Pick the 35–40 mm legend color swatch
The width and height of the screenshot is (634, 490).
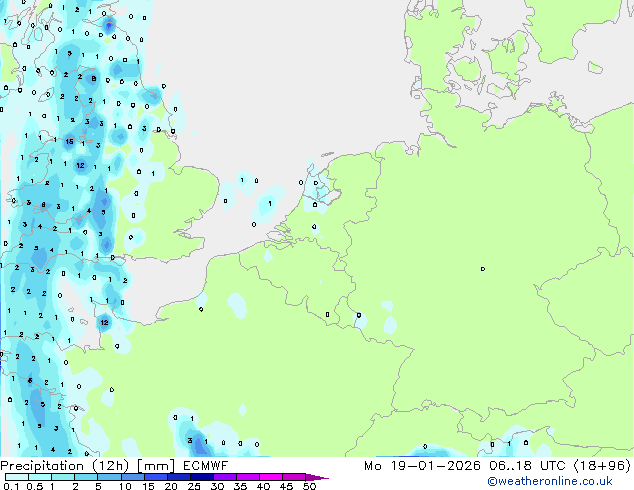pos(247,477)
